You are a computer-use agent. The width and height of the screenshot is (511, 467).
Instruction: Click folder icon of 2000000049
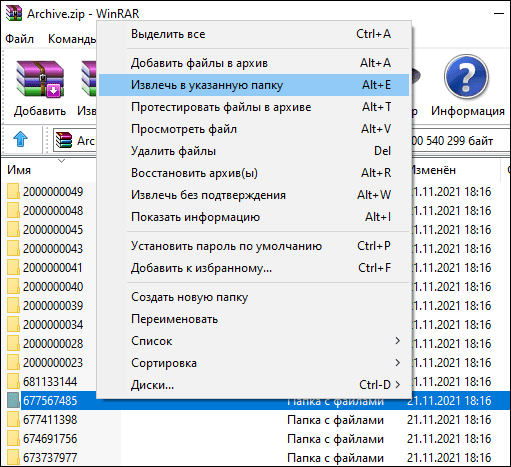tap(13, 192)
